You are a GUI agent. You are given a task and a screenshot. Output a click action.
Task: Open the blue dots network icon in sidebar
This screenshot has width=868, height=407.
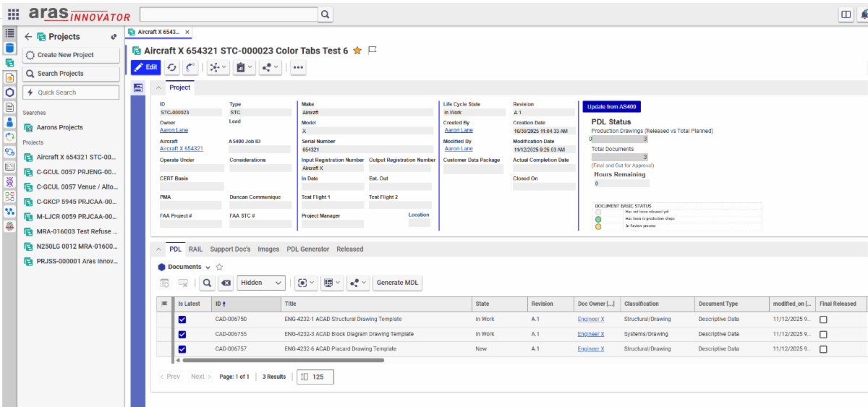(9, 211)
